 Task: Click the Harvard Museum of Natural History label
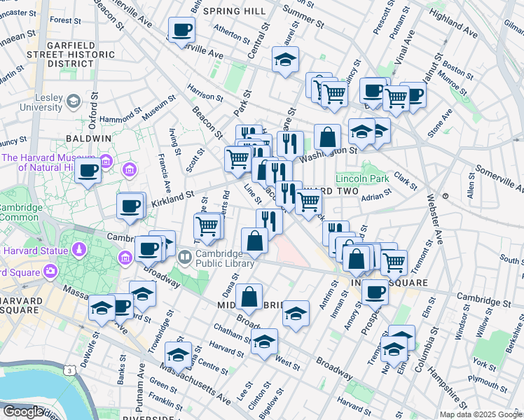tap(48, 162)
